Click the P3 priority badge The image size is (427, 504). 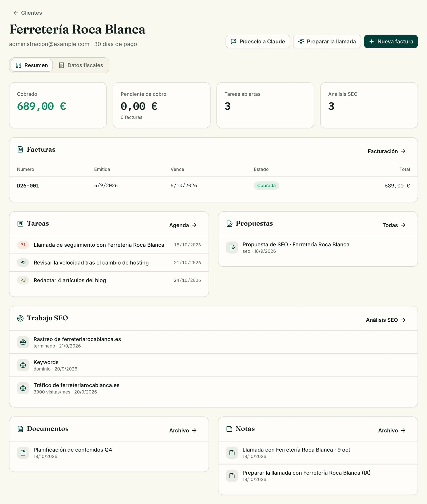coord(23,280)
